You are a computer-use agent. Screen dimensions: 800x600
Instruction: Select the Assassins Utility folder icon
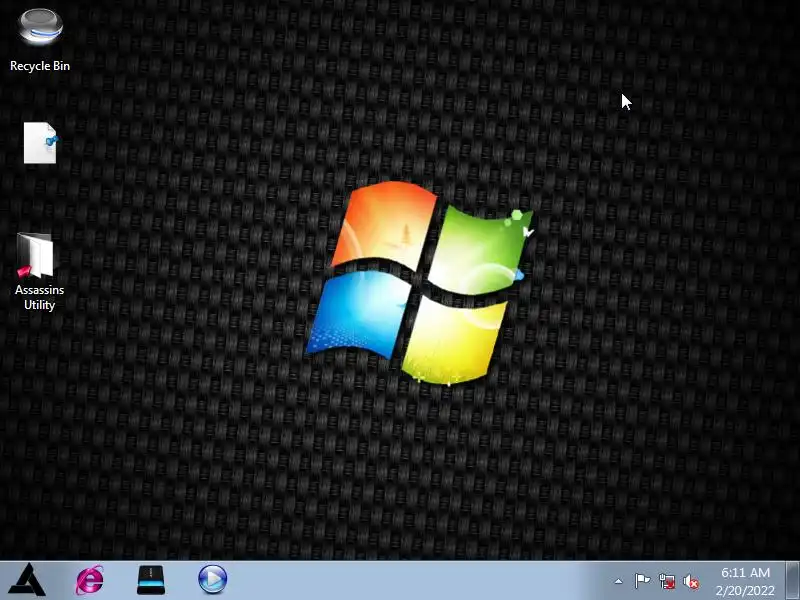[x=36, y=255]
